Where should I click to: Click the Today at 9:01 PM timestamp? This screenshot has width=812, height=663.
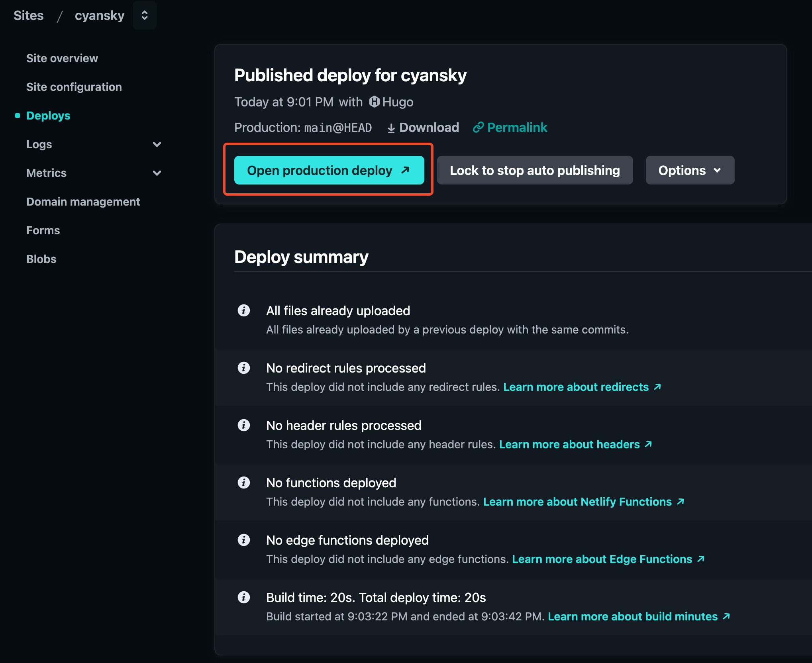(284, 102)
